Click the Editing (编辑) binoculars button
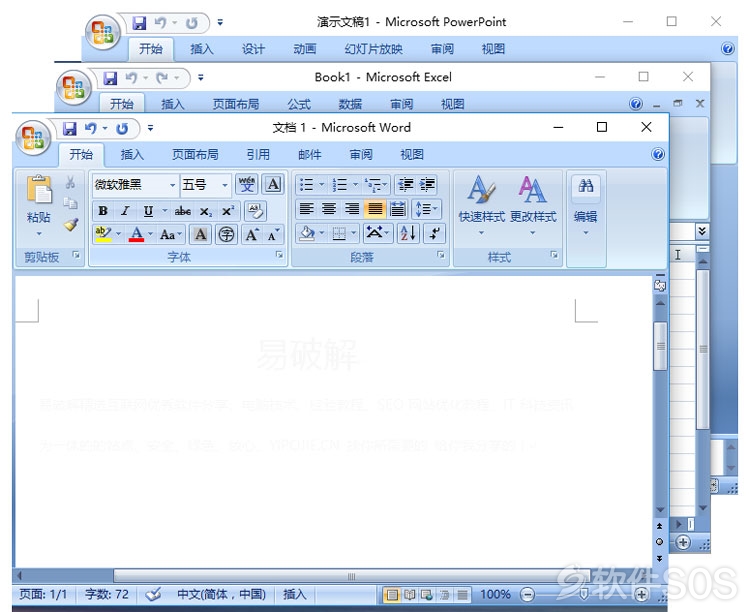This screenshot has width=750, height=612. tap(585, 206)
